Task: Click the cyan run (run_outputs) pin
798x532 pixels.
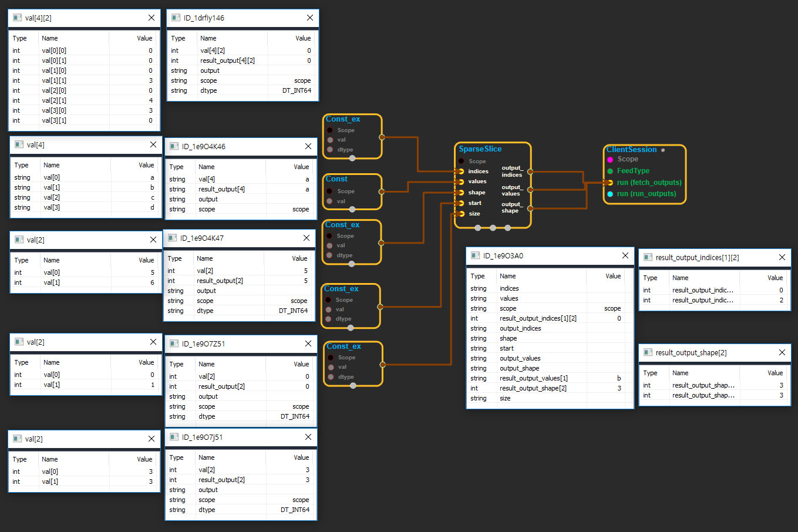Action: [x=610, y=194]
